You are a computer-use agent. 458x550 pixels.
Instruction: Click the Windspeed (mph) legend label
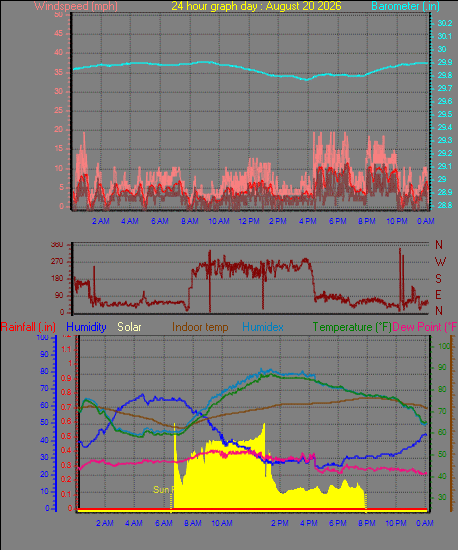pos(76,6)
